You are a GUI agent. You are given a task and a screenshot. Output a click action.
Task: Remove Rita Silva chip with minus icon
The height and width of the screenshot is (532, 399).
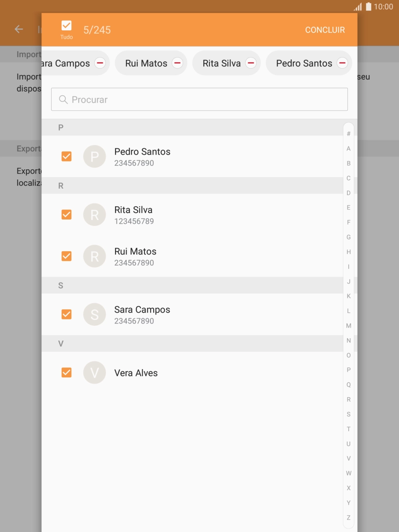250,63
